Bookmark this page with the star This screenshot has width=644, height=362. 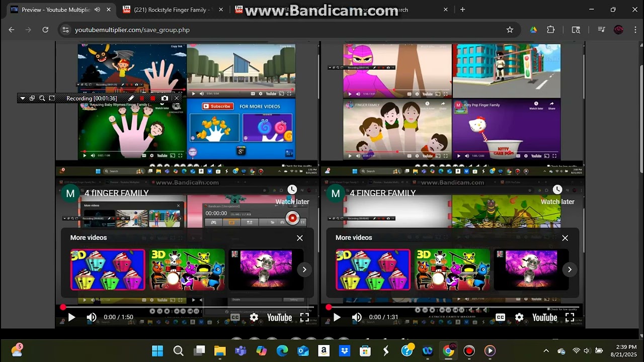pyautogui.click(x=510, y=30)
